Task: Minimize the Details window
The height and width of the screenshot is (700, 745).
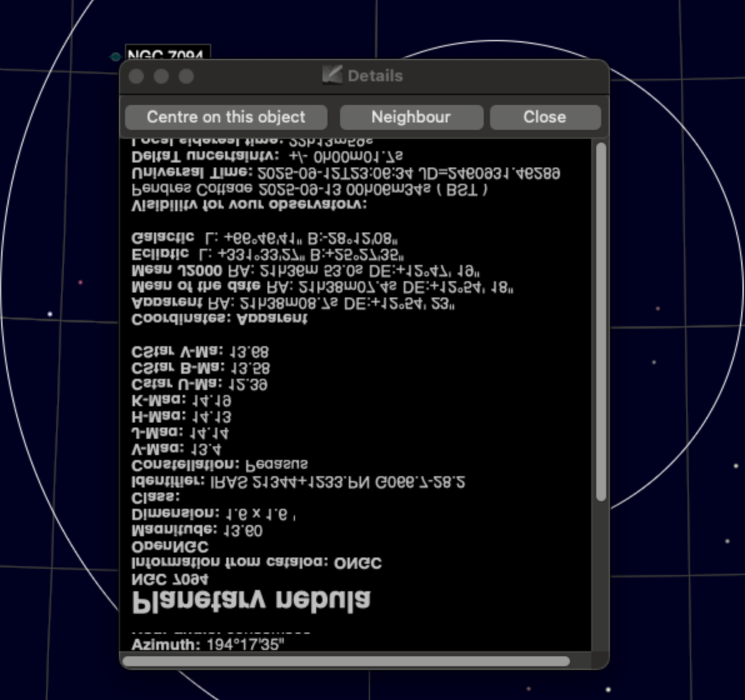Action: pos(161,76)
